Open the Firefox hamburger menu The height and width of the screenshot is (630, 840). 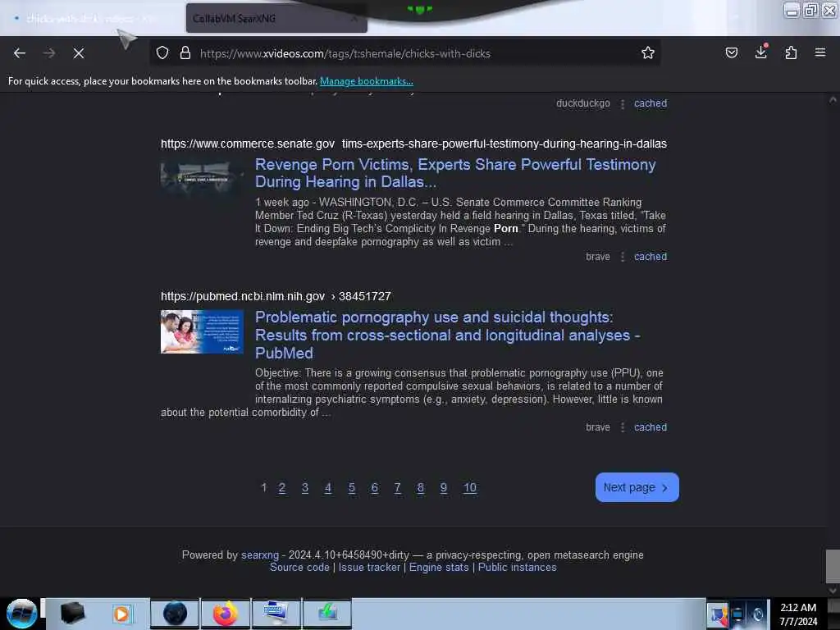pos(819,52)
